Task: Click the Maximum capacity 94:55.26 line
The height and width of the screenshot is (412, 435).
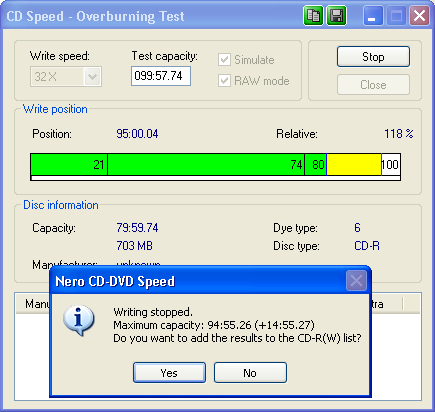Action: [214, 325]
